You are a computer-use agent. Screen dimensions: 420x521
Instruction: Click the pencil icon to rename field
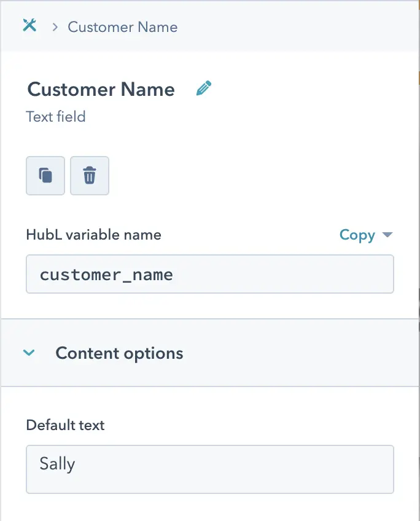coord(203,88)
